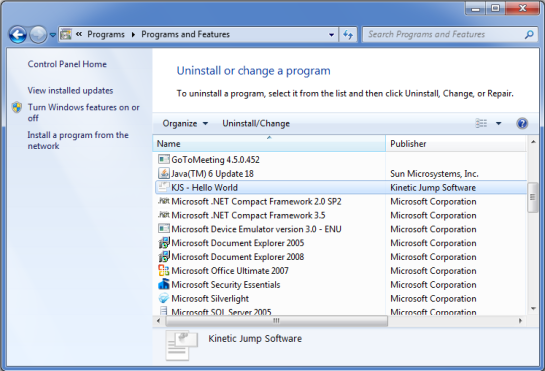Click the shield icon beside Windows features
Viewport: 545px width, 371px height.
(x=17, y=107)
